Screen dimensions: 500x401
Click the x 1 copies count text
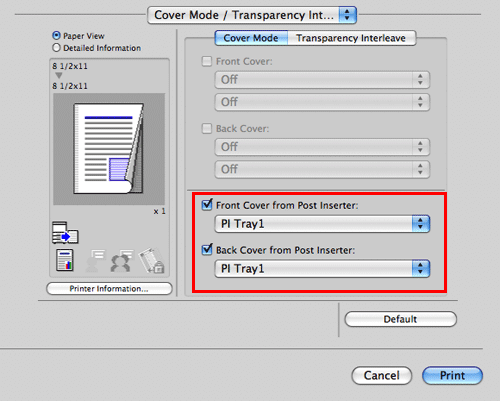[159, 211]
